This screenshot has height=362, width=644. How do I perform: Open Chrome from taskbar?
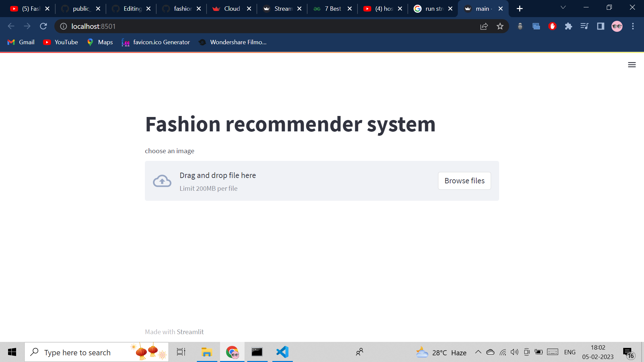click(232, 352)
